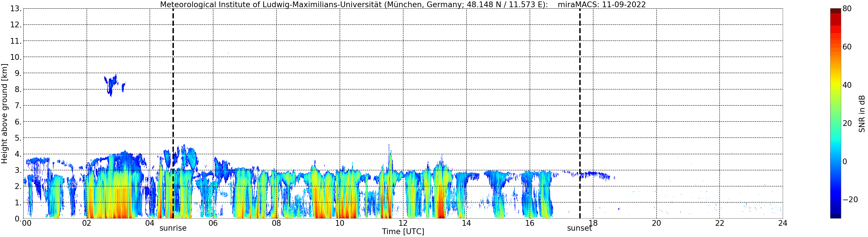Click the height axis tick '7.'
Viewport: 868px width, 237px height.
(18, 106)
